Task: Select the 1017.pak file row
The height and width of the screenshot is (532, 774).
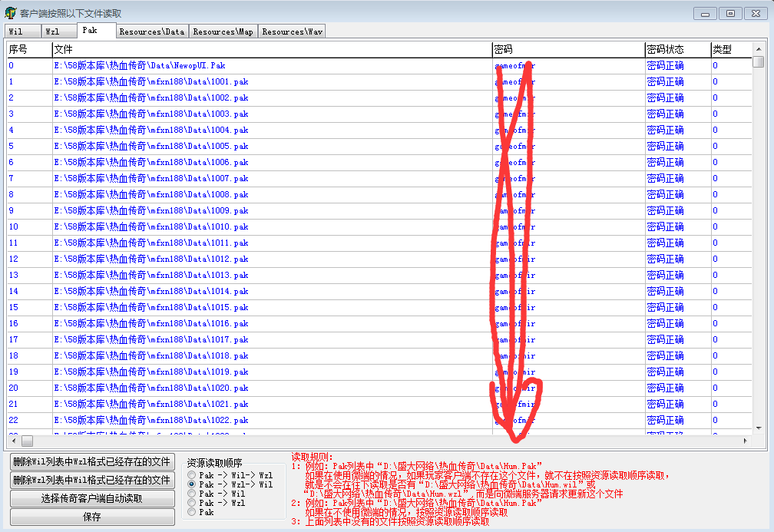Action: click(x=379, y=339)
